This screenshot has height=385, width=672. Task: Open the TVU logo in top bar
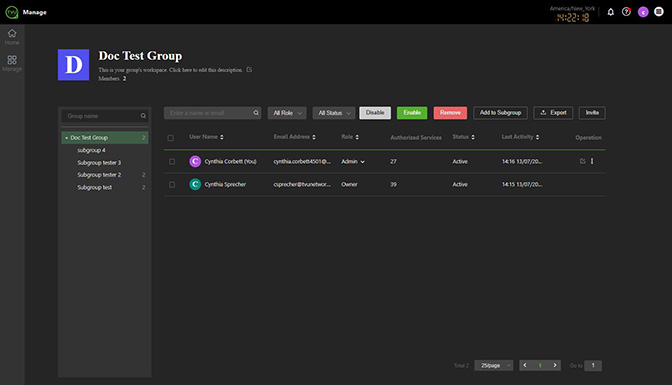coord(12,12)
